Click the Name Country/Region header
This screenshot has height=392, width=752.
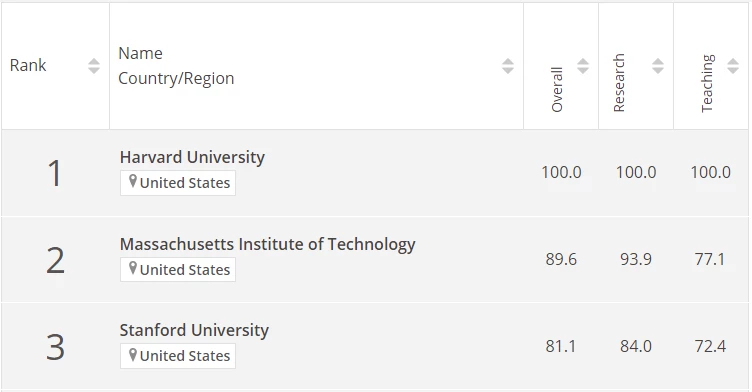176,66
